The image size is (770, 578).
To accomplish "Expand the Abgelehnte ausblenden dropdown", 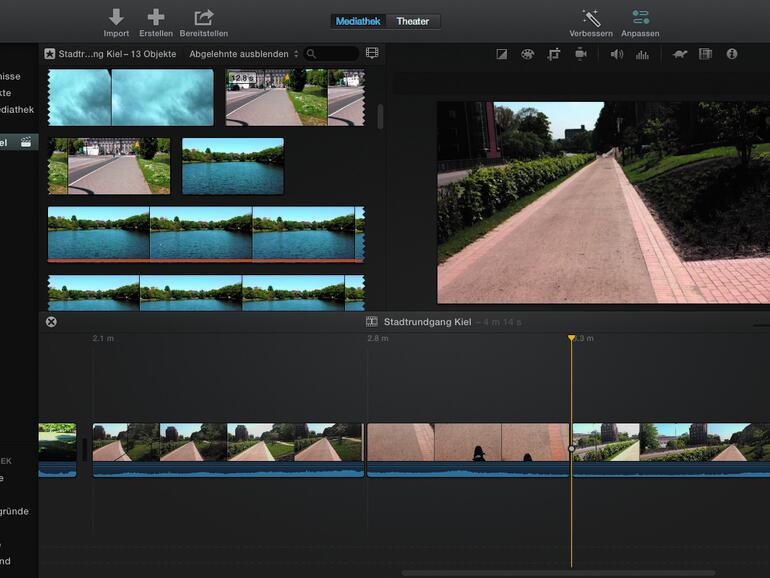I will (x=244, y=54).
